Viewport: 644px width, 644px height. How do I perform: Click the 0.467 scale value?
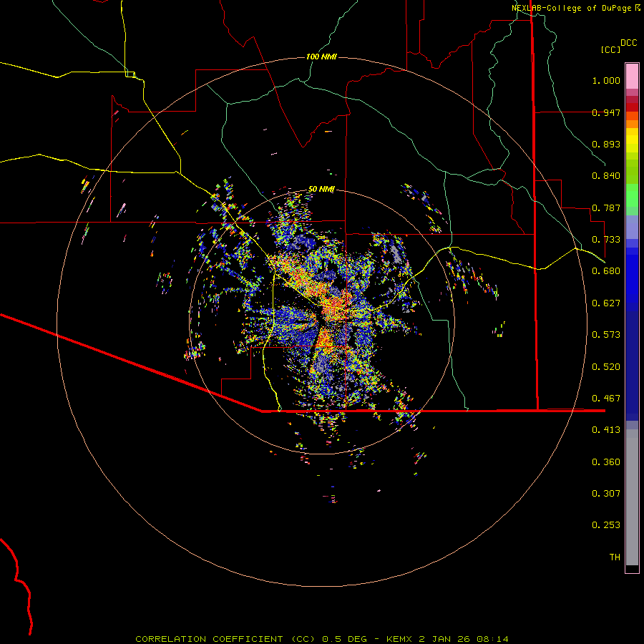pos(606,399)
